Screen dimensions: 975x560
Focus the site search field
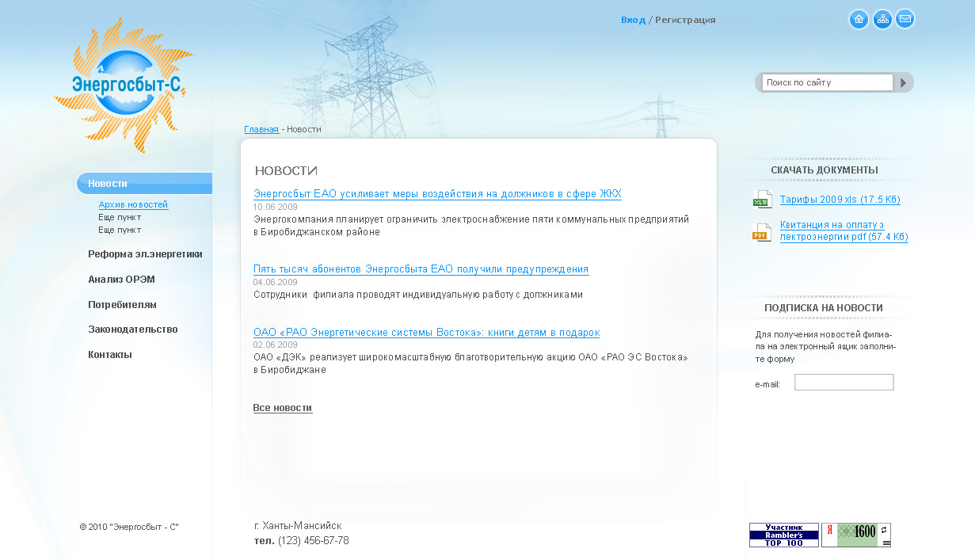(827, 82)
